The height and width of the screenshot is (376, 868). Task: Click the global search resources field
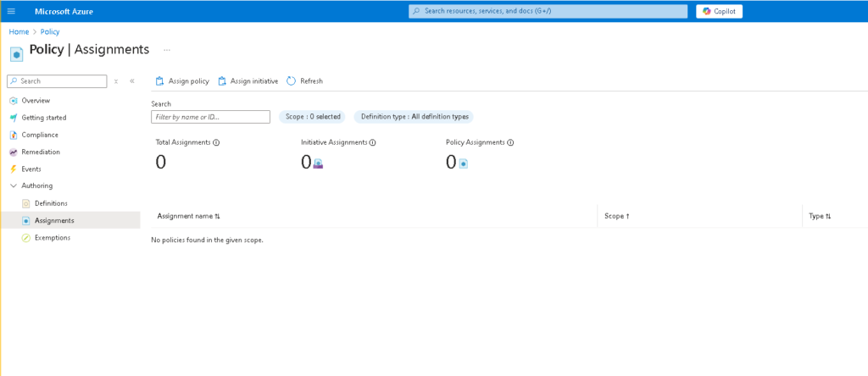548,11
